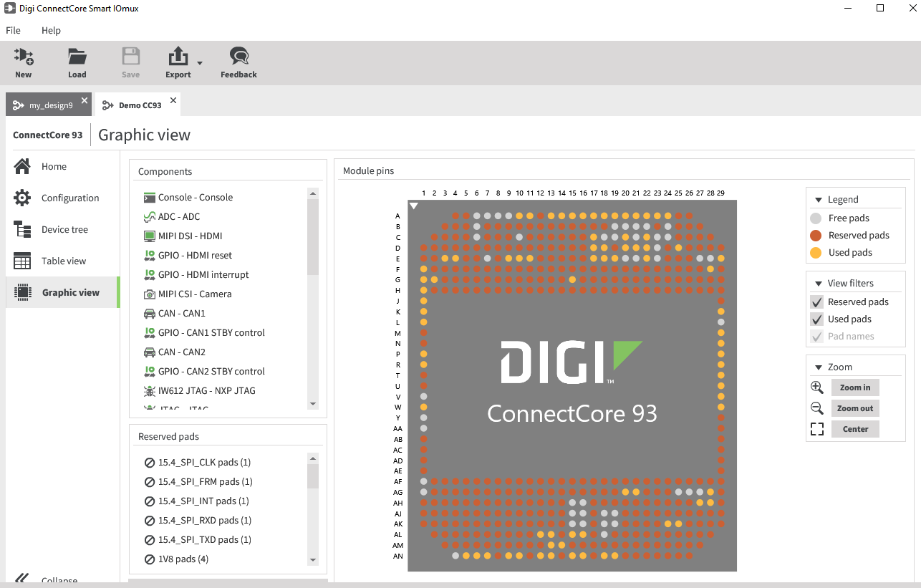Click the Console terminal icon
This screenshot has width=921, height=588.
pos(150,197)
